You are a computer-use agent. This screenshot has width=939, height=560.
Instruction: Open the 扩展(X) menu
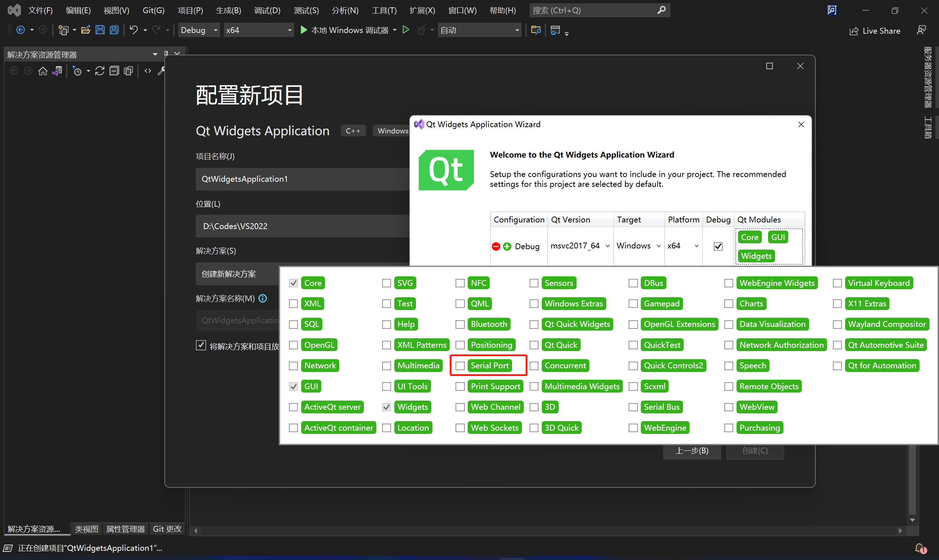point(422,10)
